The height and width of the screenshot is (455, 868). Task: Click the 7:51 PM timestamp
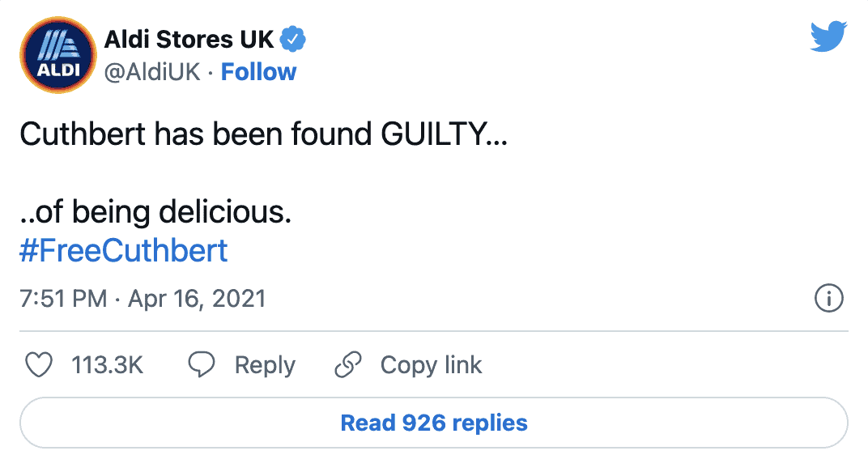point(63,299)
